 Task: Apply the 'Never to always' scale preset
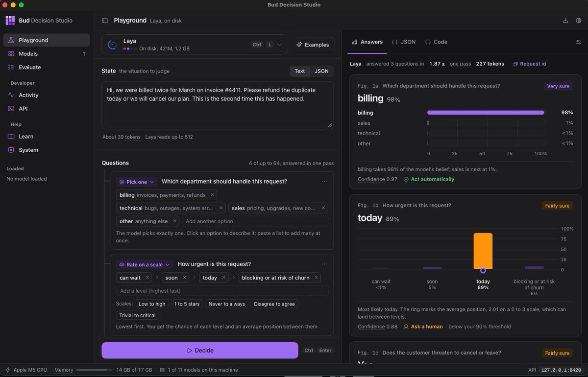[226, 304]
